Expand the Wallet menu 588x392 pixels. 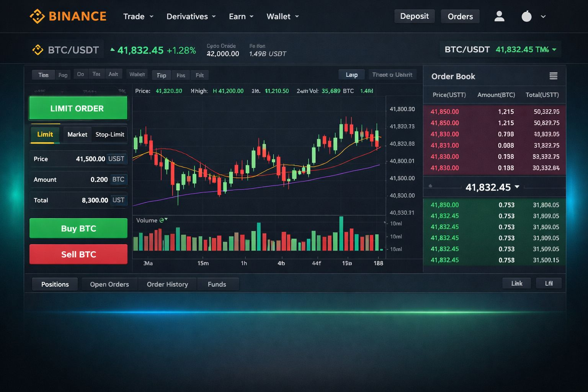coord(283,16)
